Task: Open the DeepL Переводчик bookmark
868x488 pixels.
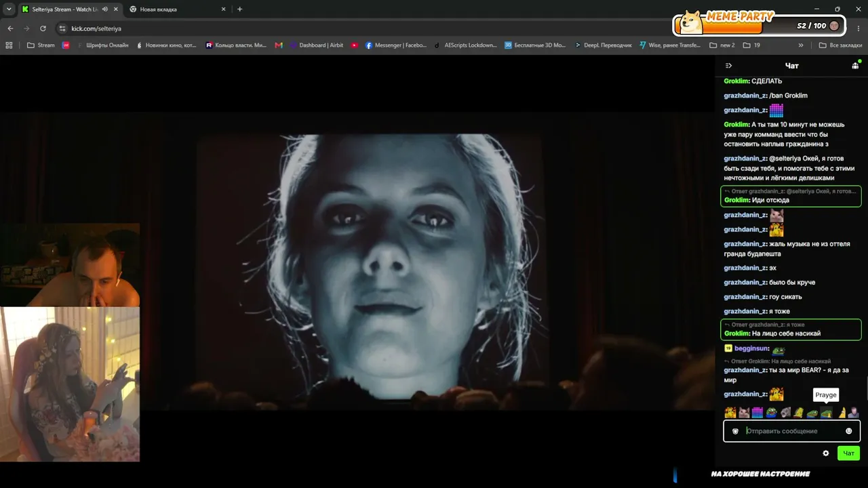Action: (x=603, y=45)
